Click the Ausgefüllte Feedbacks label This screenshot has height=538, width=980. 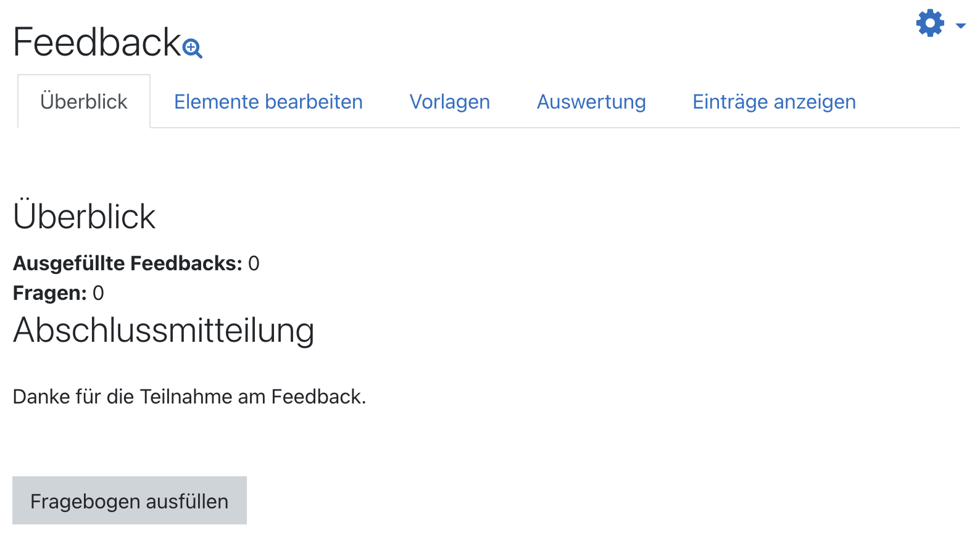coord(128,263)
